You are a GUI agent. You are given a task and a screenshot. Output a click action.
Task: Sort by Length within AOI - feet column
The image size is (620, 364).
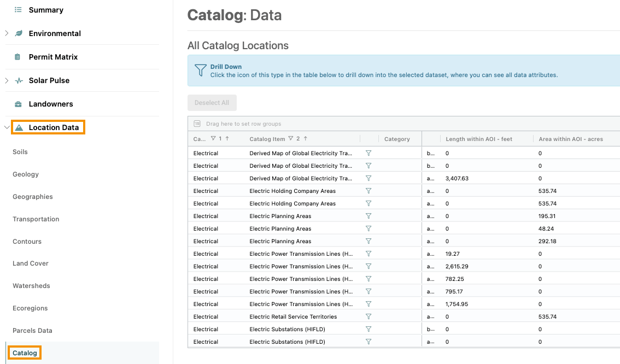tap(479, 139)
